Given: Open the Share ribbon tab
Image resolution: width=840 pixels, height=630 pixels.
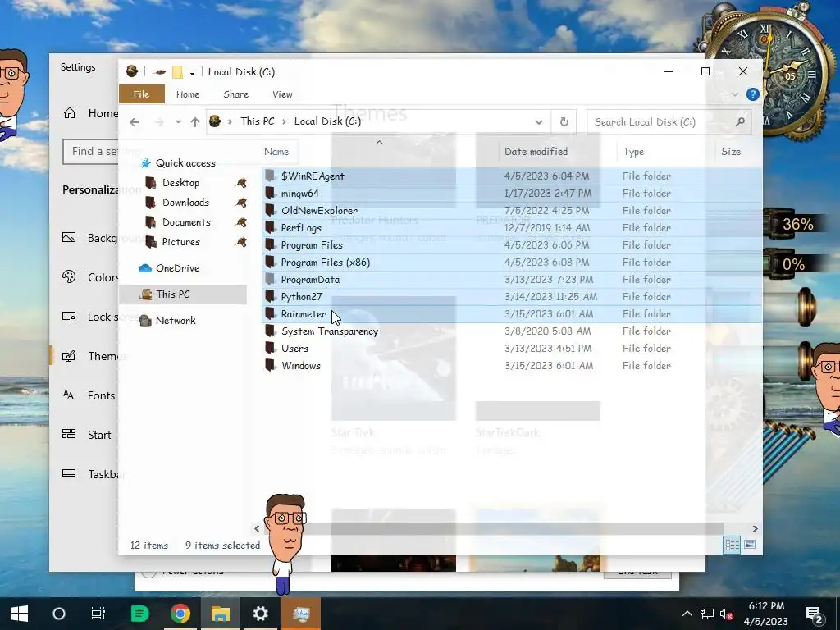Looking at the screenshot, I should 235,94.
